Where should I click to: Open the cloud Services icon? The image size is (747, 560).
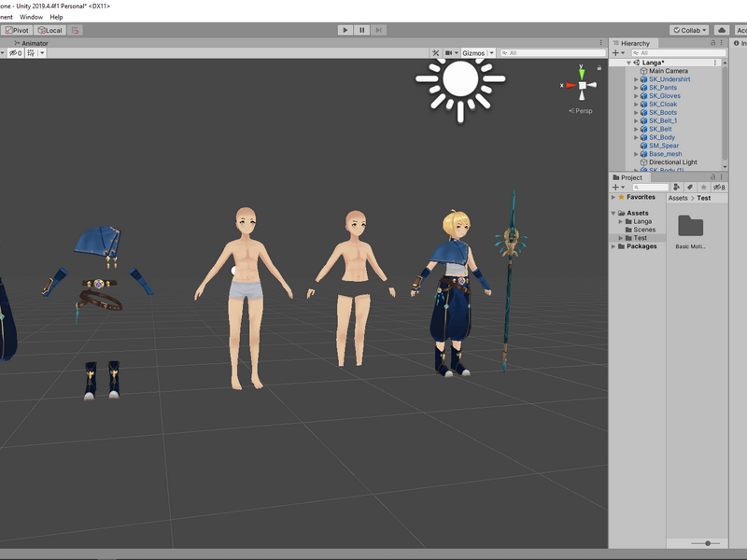722,30
